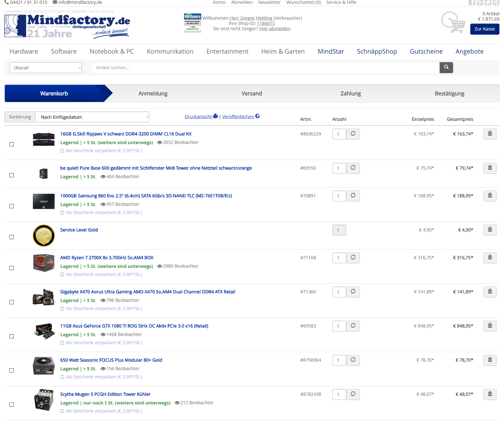Screen dimensions: 504x421
Task: Click the Service & Hilfe link
Action: coord(341,2)
